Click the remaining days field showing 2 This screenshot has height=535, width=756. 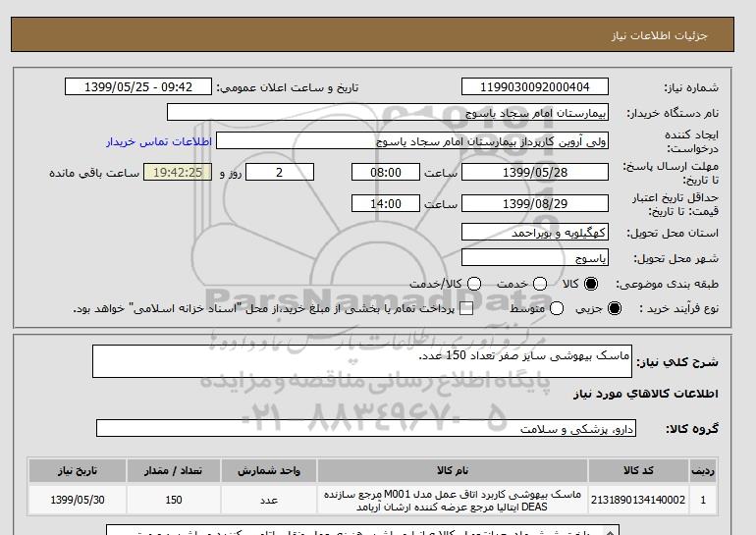coord(280,172)
